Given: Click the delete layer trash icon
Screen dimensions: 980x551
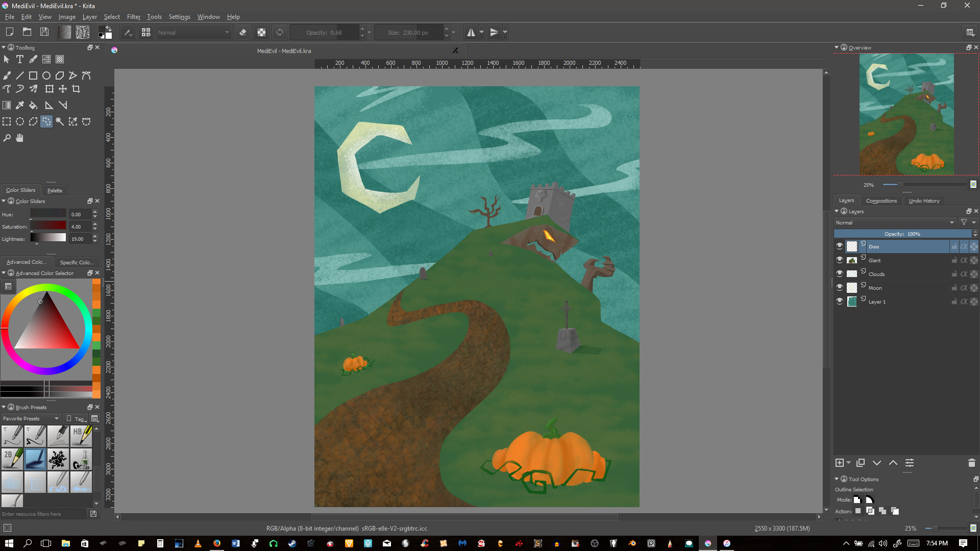Looking at the screenshot, I should pos(971,463).
